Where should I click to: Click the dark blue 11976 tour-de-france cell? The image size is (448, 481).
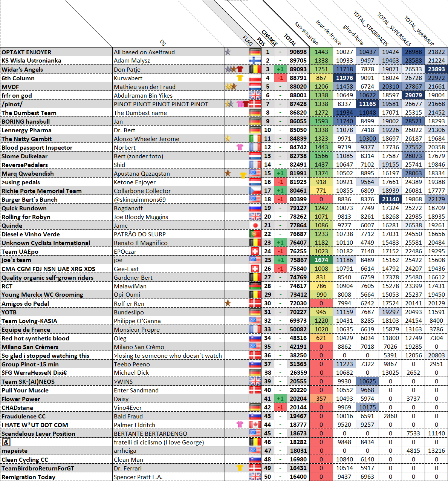(344, 78)
